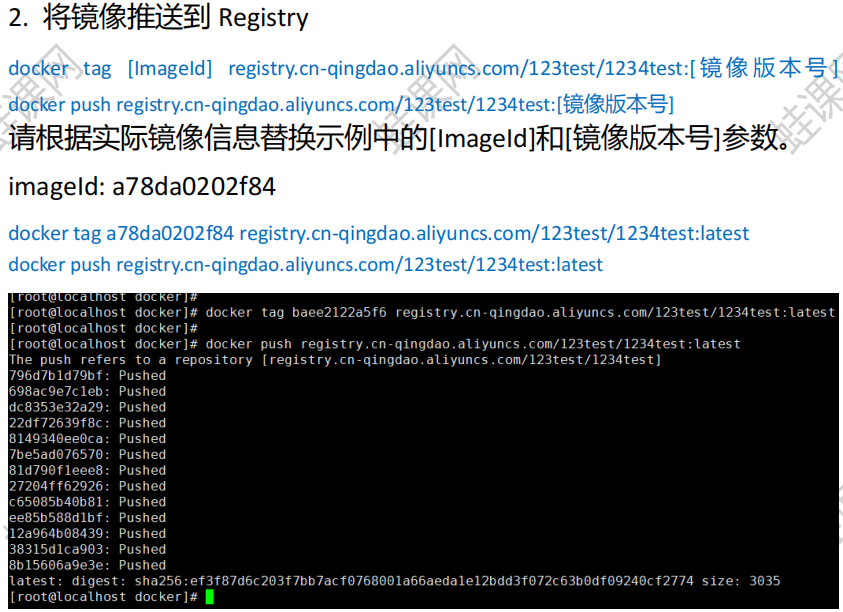Click the '698ac9e7c1eb: Pushed' layer line
Image resolution: width=843 pixels, height=612 pixels.
click(x=88, y=392)
